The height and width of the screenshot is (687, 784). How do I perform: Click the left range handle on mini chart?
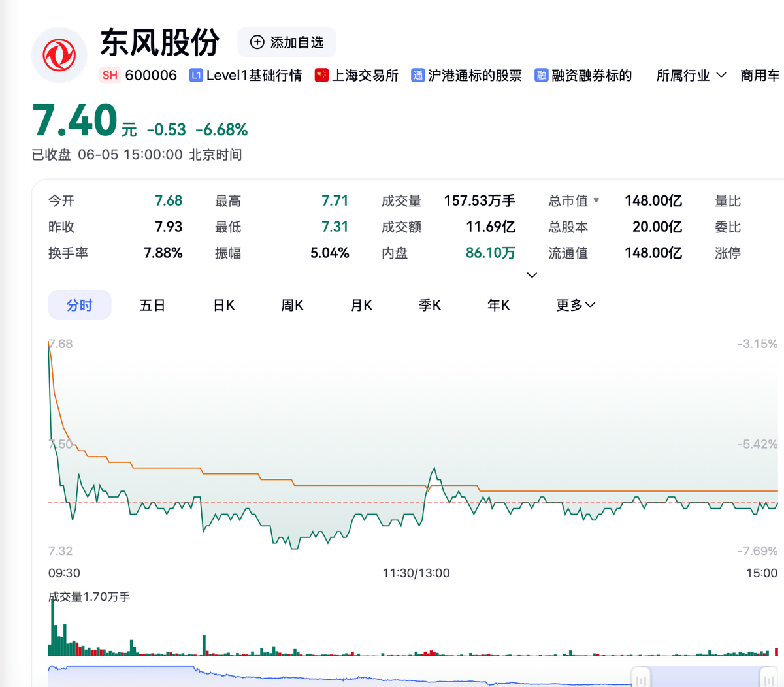point(641,677)
